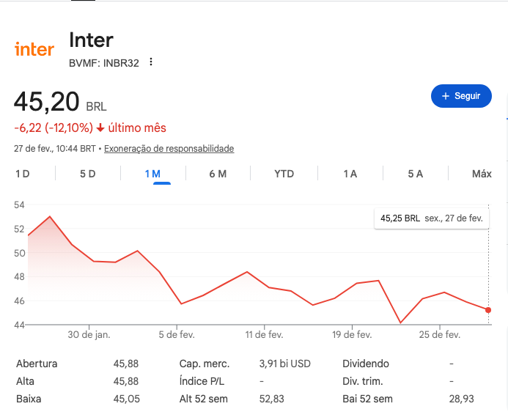Screen dimensions: 508x420
Task: Click the BVMF: INBR32 ticker text
Action: (104, 63)
